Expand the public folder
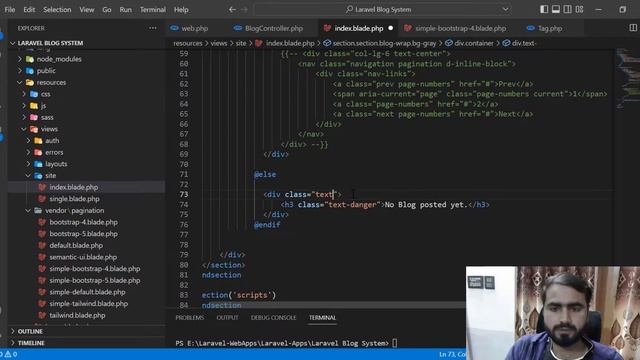Screen dimensions: 640x360 [x=46, y=71]
